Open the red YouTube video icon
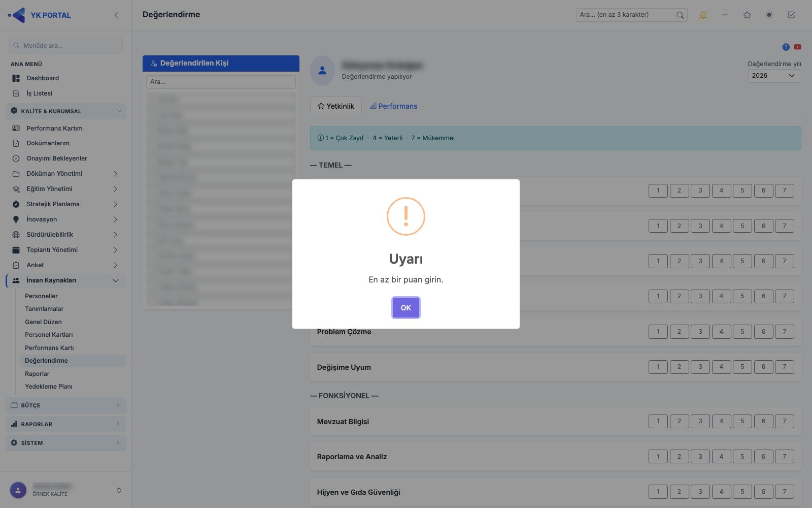 (x=797, y=47)
